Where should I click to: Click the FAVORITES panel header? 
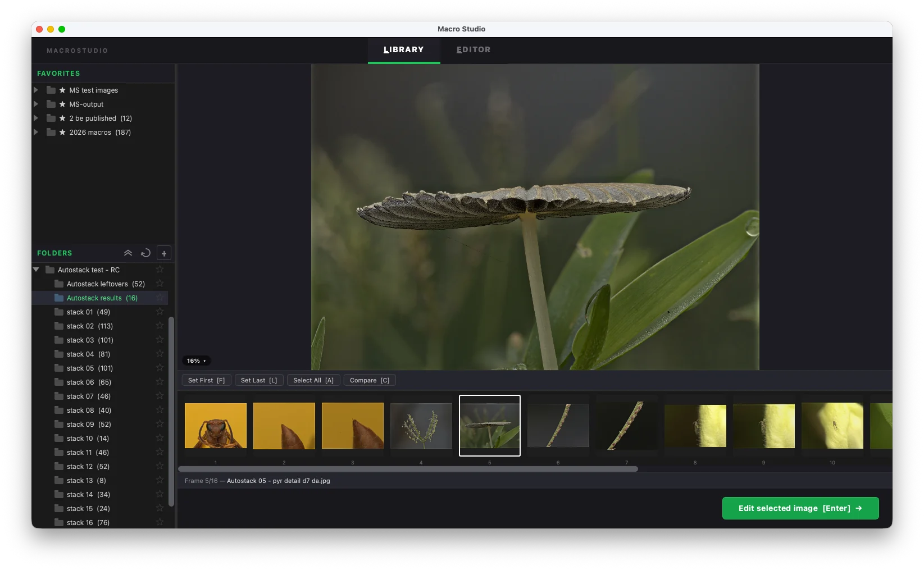pyautogui.click(x=58, y=74)
